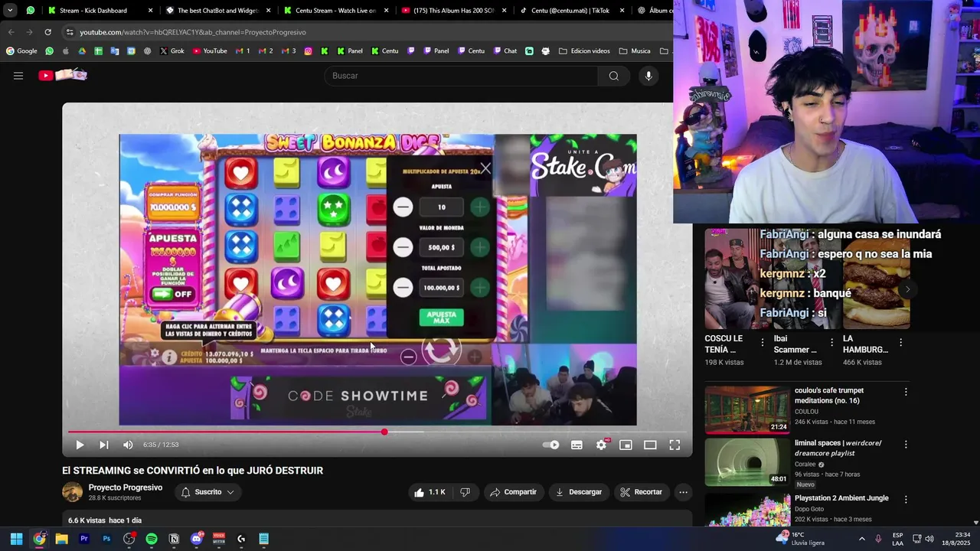Toggle theater mode view
980x551 pixels.
click(x=650, y=445)
